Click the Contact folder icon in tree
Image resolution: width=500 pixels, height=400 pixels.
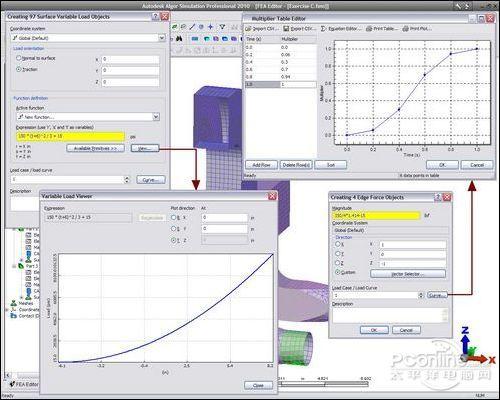pyautogui.click(x=14, y=316)
